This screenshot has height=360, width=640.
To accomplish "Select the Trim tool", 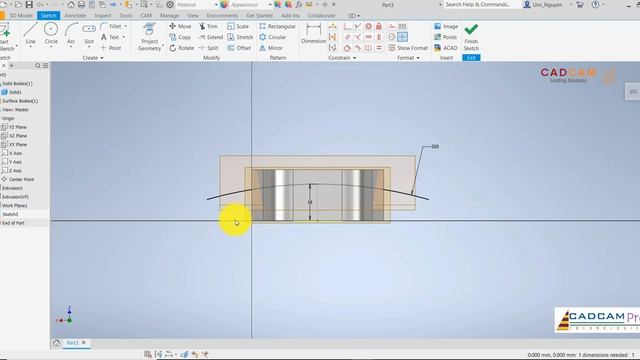I will [208, 26].
